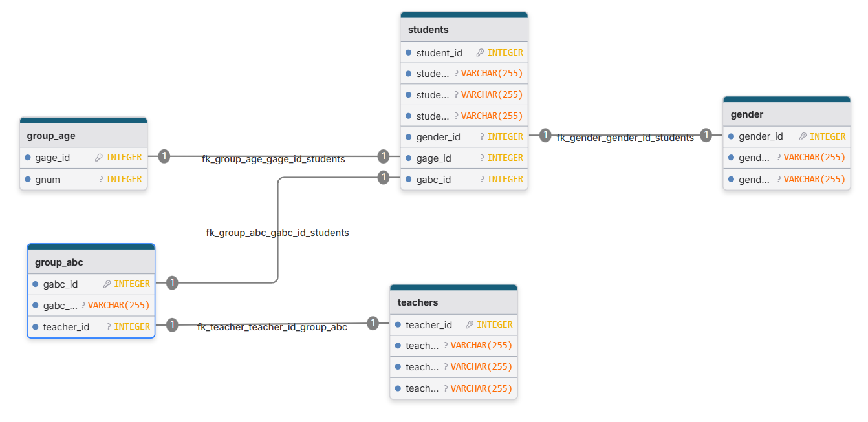Screen dimensions: 868x422
Task: Select the group_age table header
Action: pos(83,135)
